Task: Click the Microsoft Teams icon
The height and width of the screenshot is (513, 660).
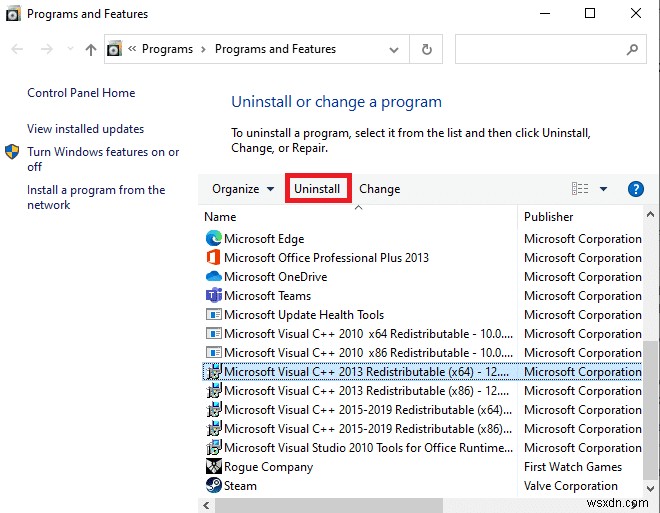Action: click(213, 296)
